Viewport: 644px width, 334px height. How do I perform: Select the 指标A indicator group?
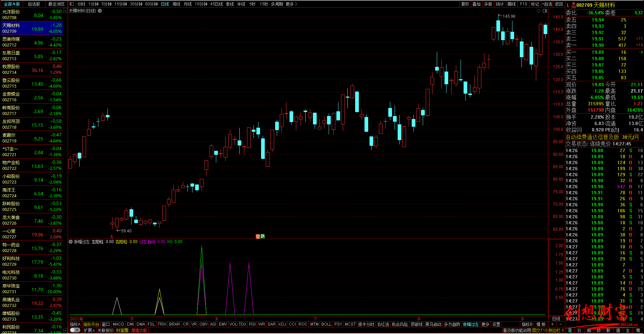coord(75,324)
